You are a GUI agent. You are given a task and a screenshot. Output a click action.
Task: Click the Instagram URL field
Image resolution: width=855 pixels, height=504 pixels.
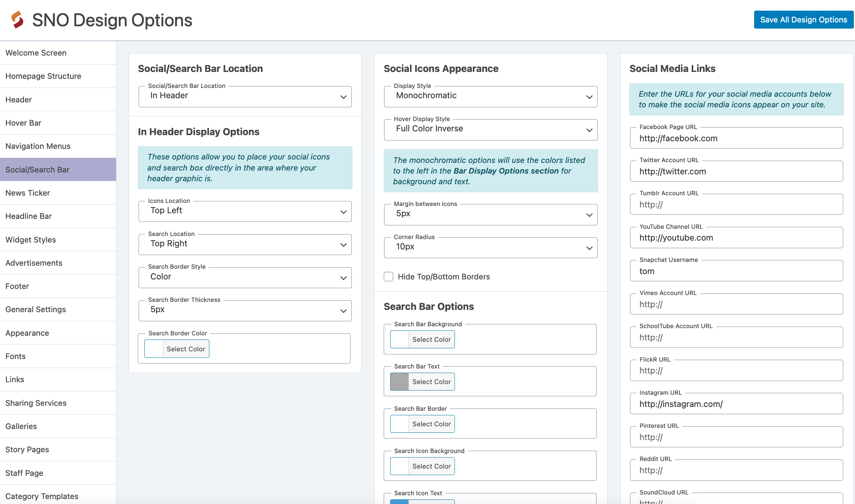click(736, 404)
